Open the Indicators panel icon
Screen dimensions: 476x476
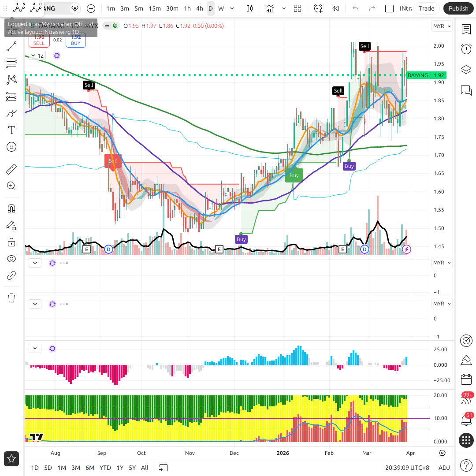[x=270, y=8]
